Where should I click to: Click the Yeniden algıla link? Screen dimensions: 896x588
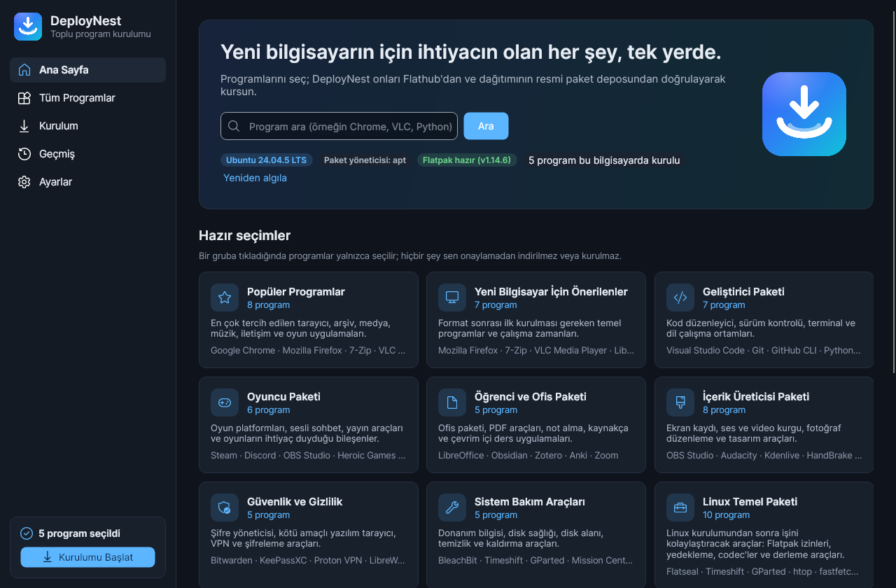(255, 178)
